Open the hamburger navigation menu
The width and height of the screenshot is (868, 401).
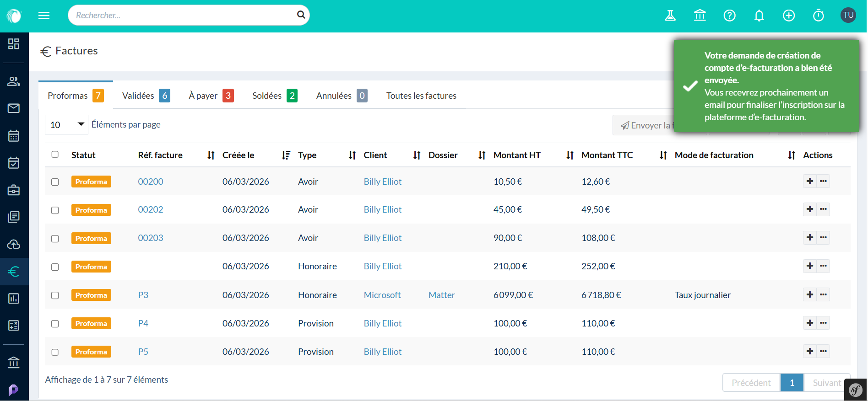[44, 16]
